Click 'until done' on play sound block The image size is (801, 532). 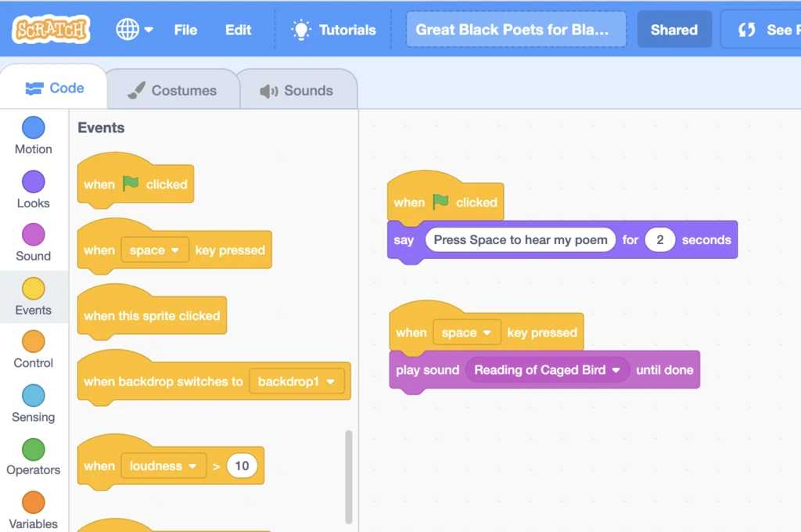click(665, 370)
